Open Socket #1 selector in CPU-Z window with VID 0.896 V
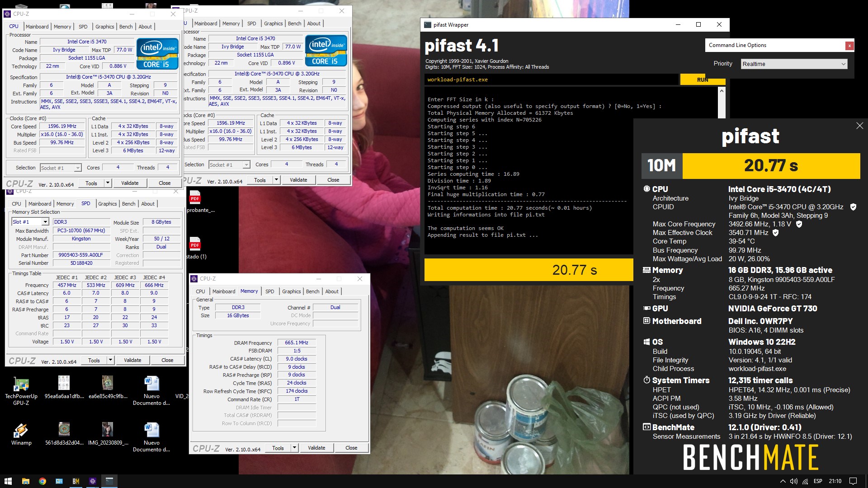The width and height of the screenshot is (868, 488). tap(229, 165)
